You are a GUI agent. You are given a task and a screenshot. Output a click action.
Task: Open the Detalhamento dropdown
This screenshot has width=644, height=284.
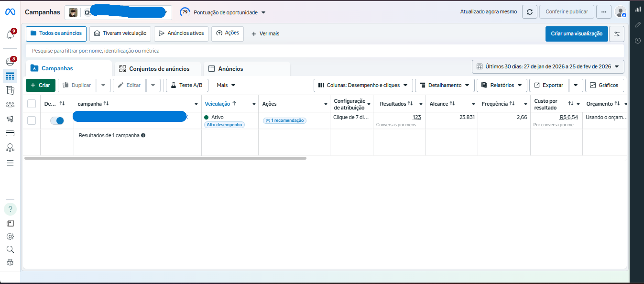point(445,85)
